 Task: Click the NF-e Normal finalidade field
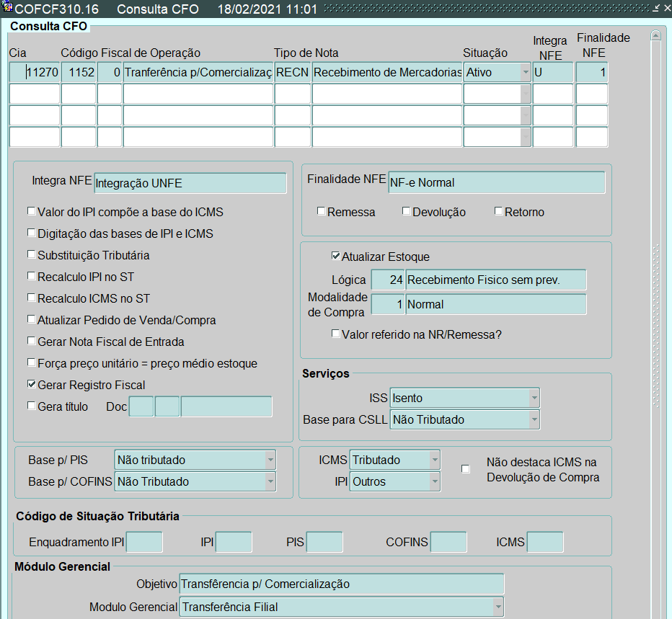[497, 183]
